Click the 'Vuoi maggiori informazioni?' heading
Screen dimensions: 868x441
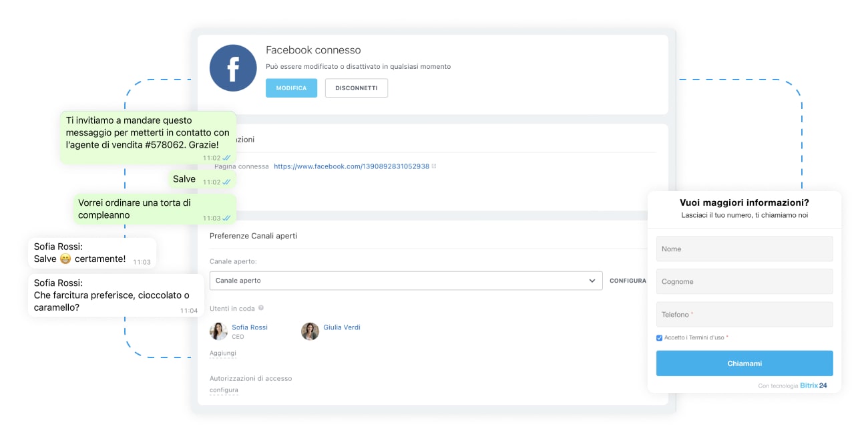point(744,202)
